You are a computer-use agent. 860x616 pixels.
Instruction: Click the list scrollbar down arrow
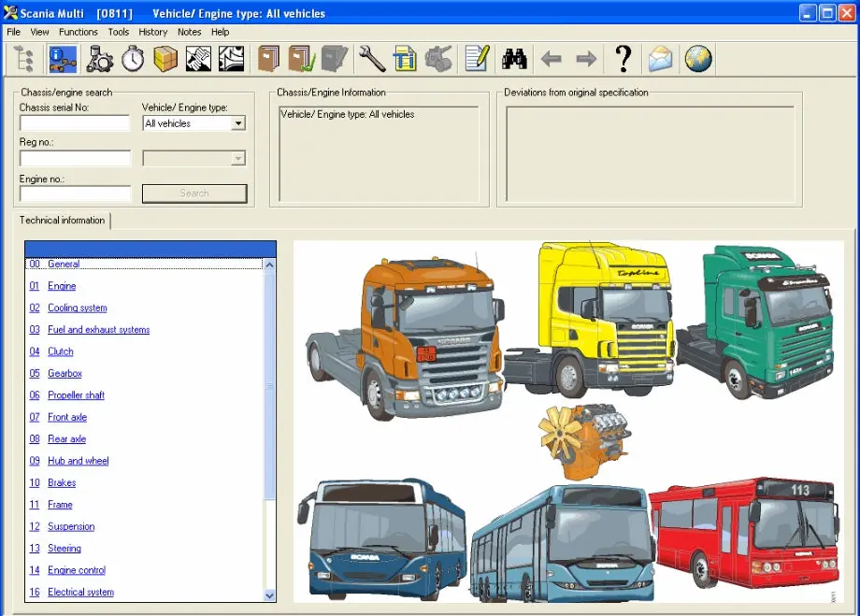click(269, 595)
